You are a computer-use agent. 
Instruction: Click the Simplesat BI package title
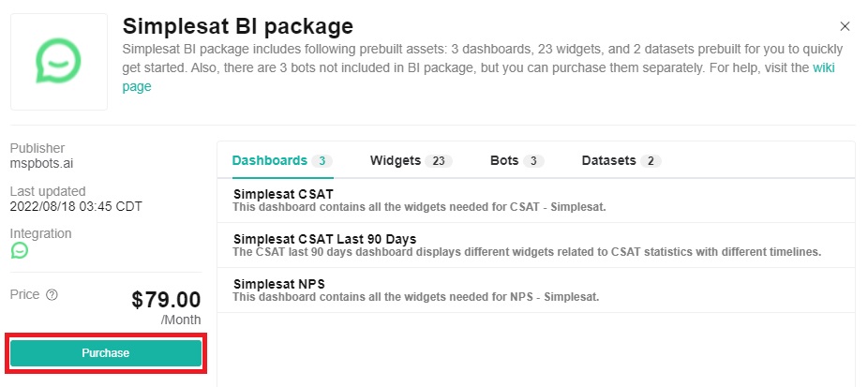pyautogui.click(x=238, y=25)
